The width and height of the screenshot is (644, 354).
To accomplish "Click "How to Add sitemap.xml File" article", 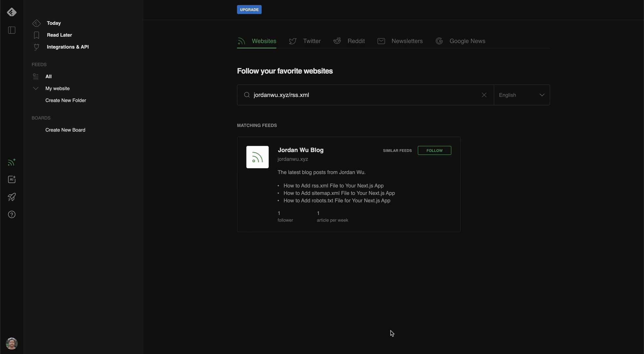I will [339, 193].
